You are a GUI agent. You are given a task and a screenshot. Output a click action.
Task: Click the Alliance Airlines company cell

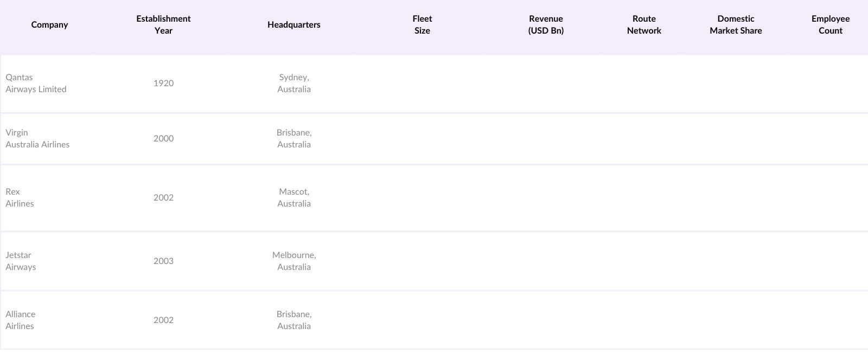tap(20, 320)
